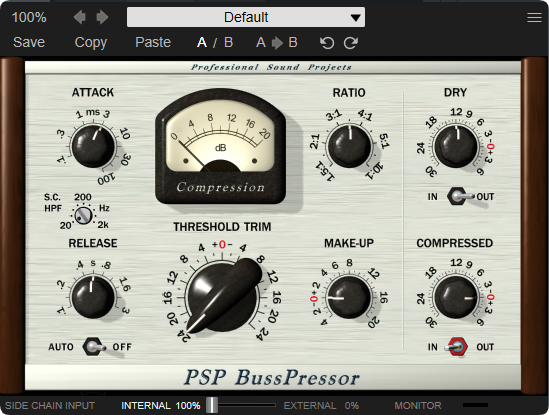This screenshot has height=415, width=549.
Task: Click the MAKE-UP gain knob
Action: [x=349, y=297]
